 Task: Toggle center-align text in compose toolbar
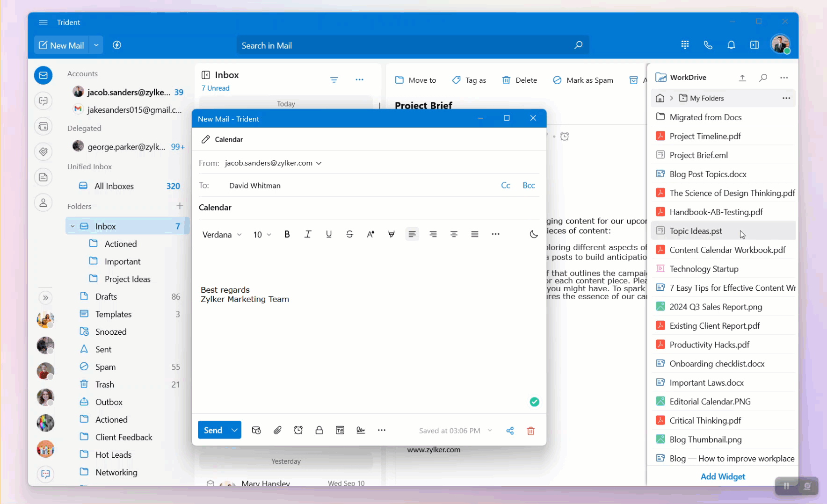point(454,234)
